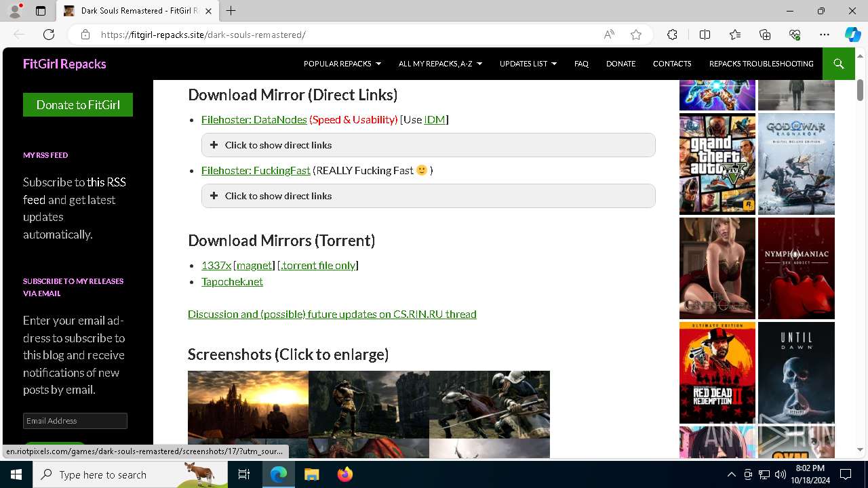Open the Grand Theft Auto V cover
Viewport: 868px width, 488px height.
pyautogui.click(x=717, y=164)
